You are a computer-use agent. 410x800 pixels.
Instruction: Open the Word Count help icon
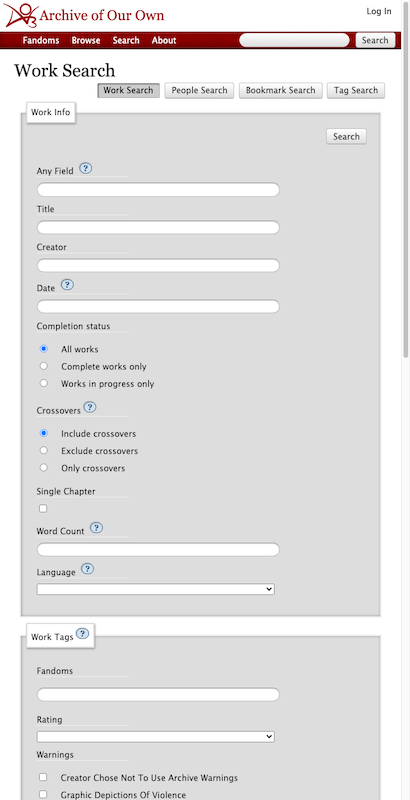point(96,528)
